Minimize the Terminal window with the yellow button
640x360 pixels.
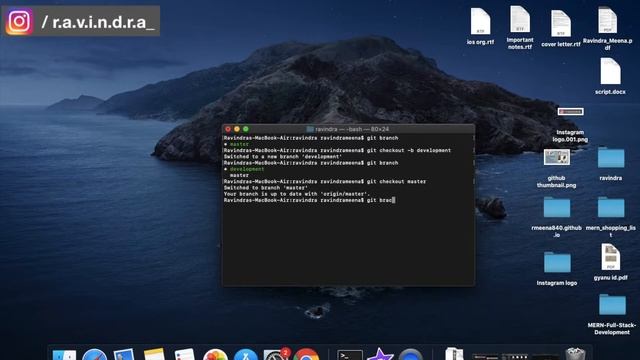(237, 129)
